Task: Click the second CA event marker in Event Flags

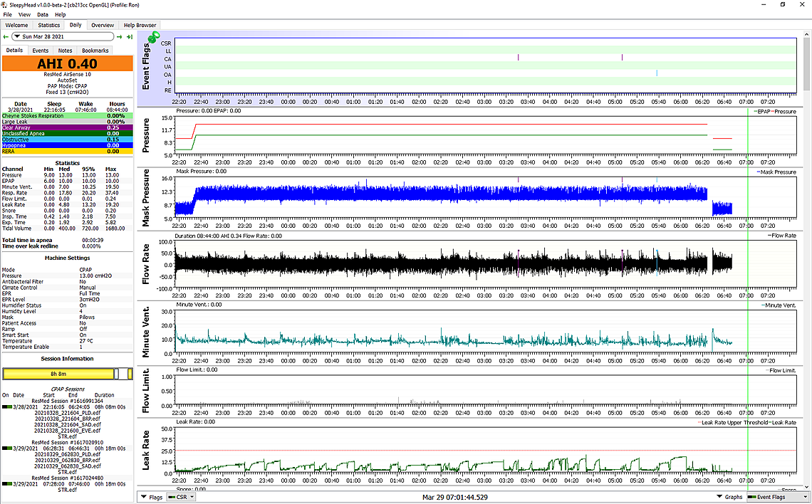Action: click(x=623, y=58)
